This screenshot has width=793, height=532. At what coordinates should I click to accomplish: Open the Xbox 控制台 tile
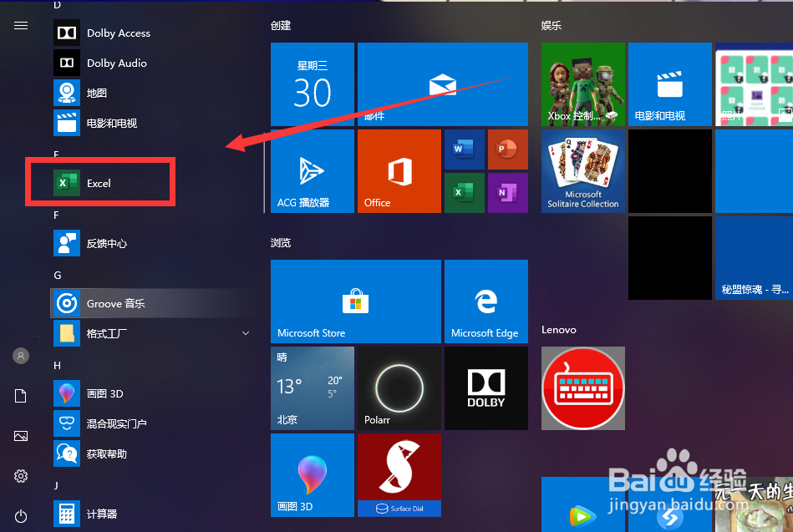pyautogui.click(x=582, y=84)
